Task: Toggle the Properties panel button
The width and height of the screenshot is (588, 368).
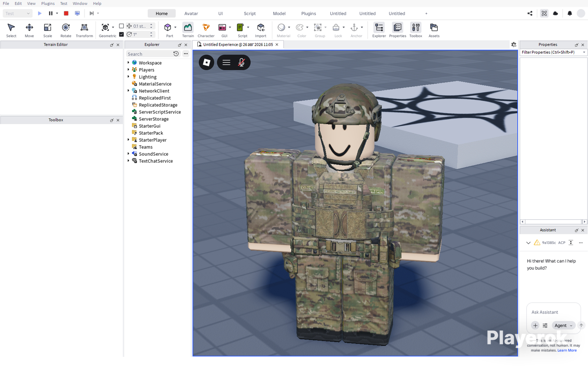Action: [398, 30]
